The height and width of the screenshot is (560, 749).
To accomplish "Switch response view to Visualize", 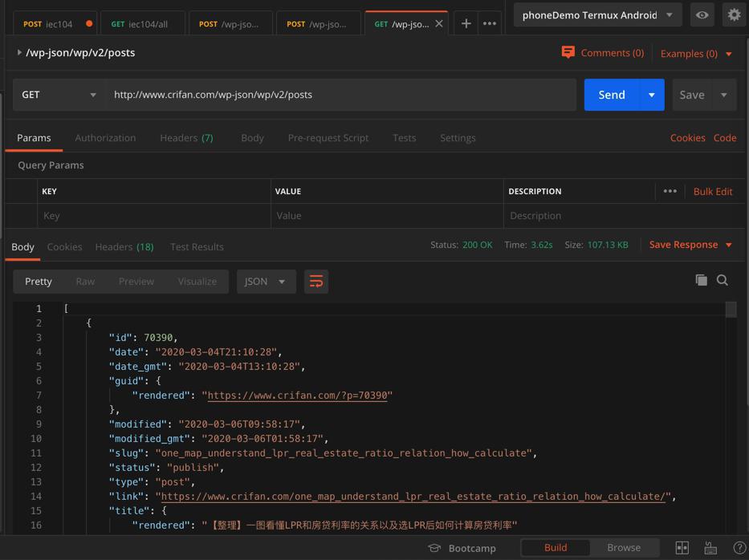I will pos(197,282).
